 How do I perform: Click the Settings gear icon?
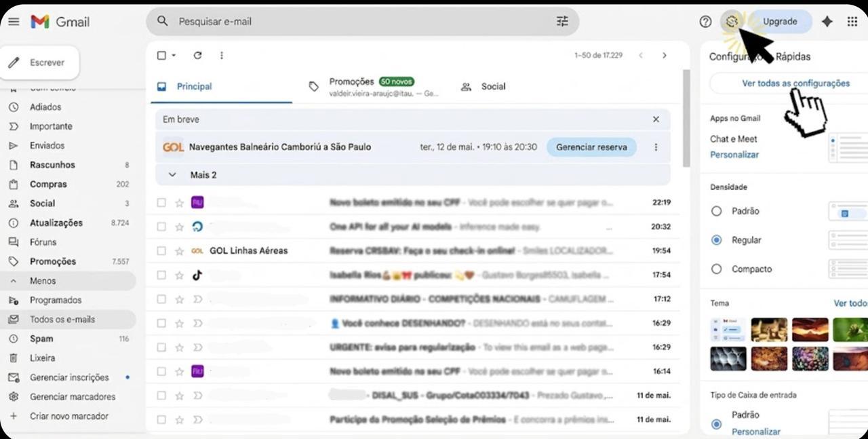tap(732, 22)
